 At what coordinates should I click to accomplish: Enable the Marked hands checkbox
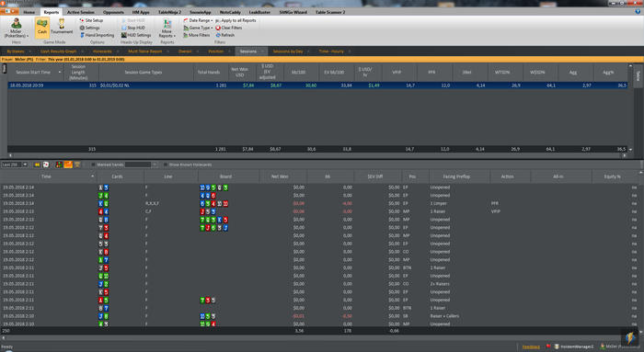coord(93,165)
